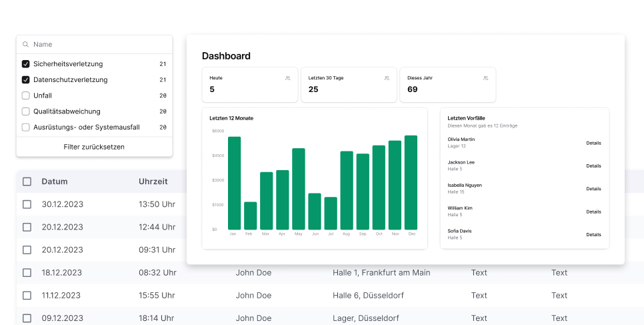The image size is (644, 325).
Task: Click the Letzten Vorfälle heading
Action: pyautogui.click(x=466, y=118)
